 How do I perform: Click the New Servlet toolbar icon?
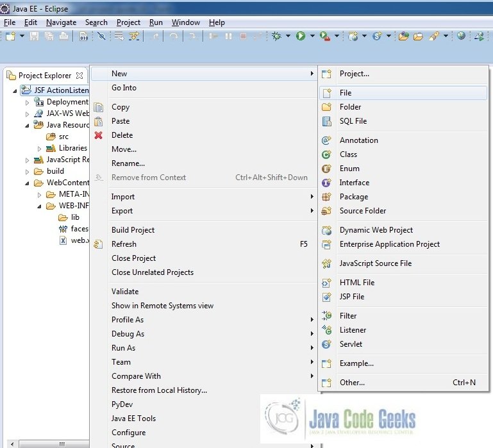coord(377,36)
